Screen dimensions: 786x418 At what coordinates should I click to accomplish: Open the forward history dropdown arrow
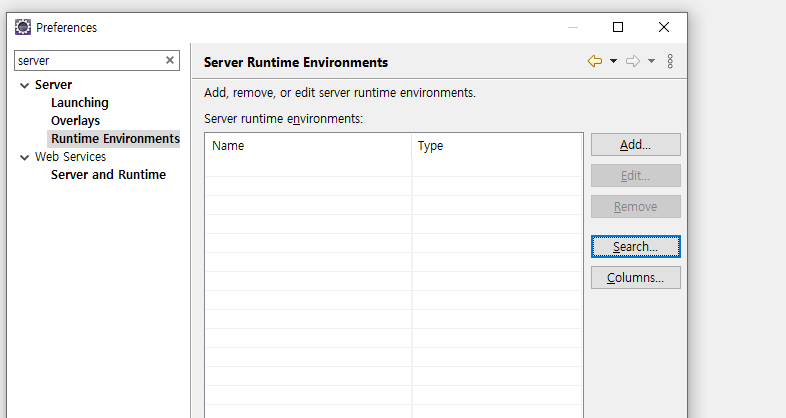651,61
